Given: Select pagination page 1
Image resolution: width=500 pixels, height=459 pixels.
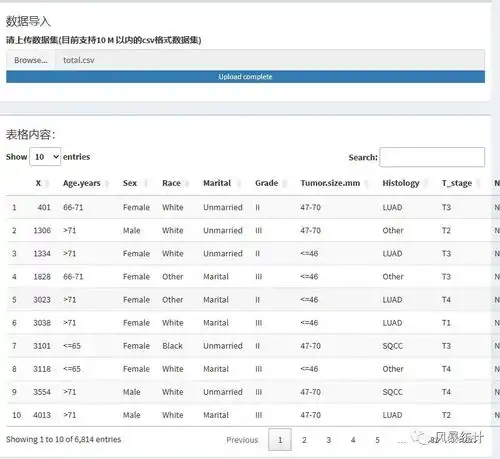Looking at the screenshot, I should 280,440.
